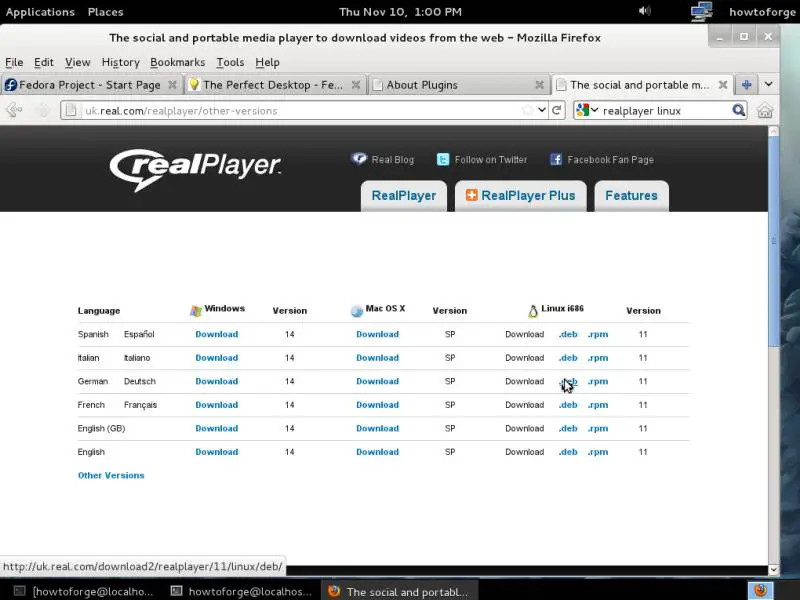Click the system volume speaker icon

tap(645, 11)
